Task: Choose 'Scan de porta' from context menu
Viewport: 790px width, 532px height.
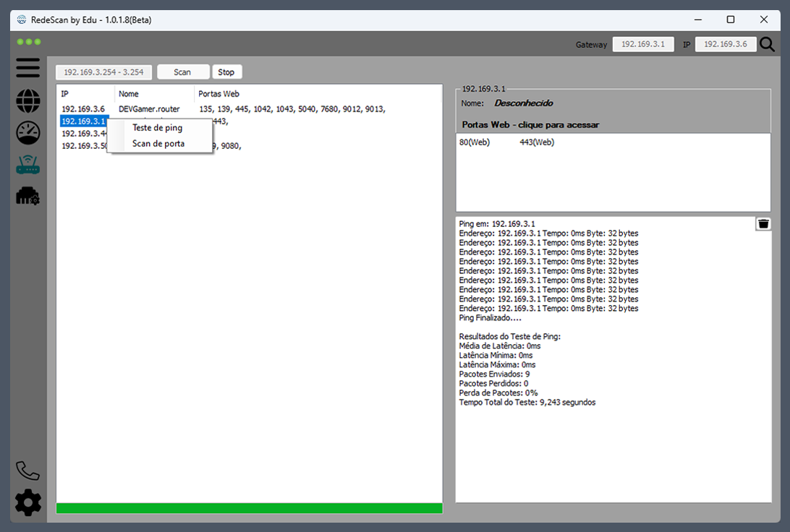Action: point(158,144)
